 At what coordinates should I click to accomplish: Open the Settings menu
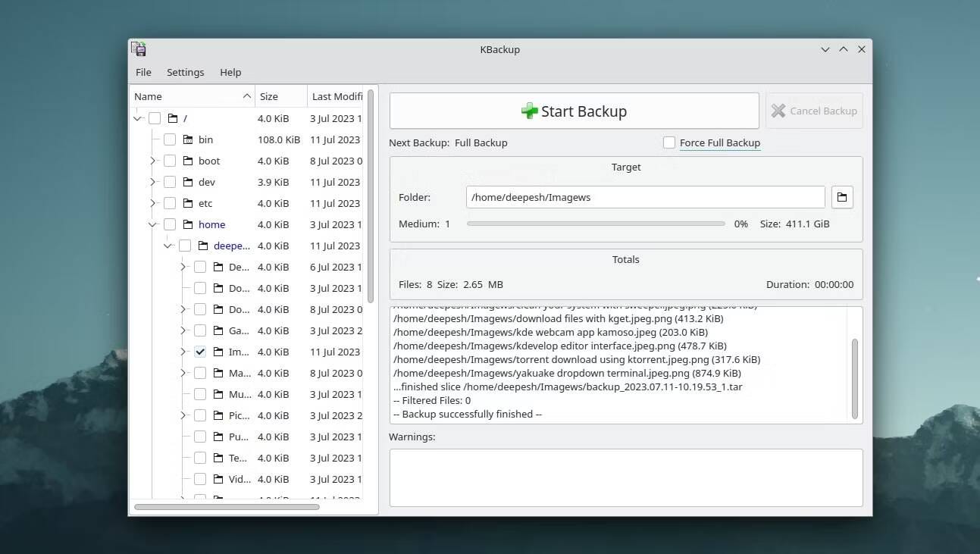[185, 72]
